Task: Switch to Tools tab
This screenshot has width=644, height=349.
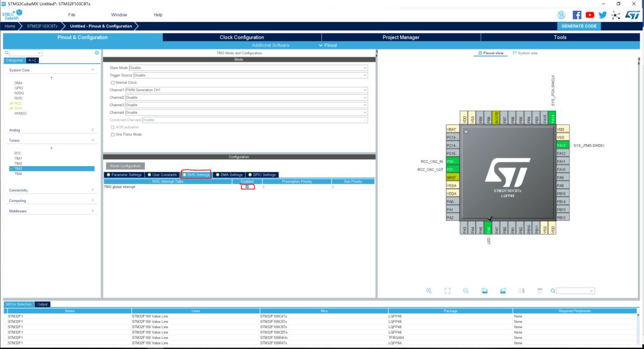Action: tap(560, 38)
